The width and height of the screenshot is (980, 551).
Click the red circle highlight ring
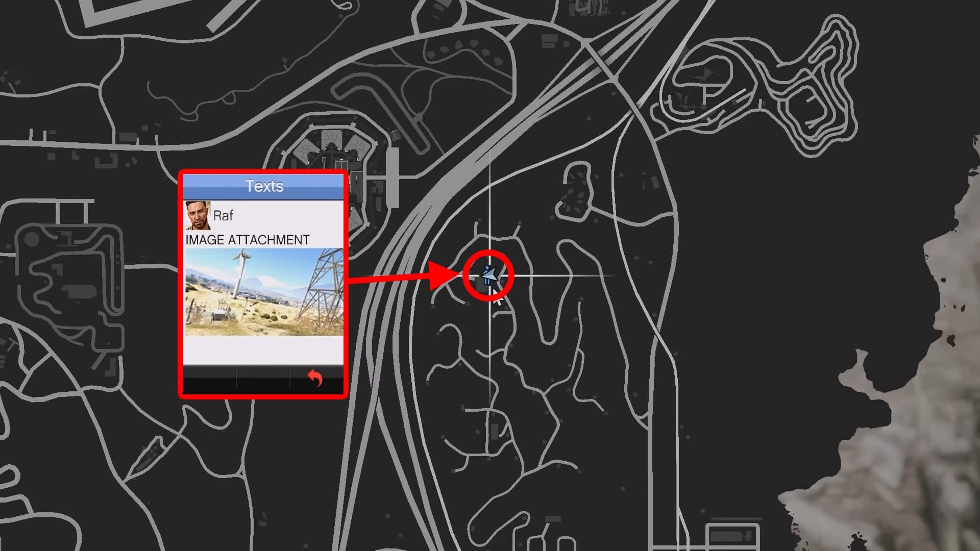(x=488, y=276)
